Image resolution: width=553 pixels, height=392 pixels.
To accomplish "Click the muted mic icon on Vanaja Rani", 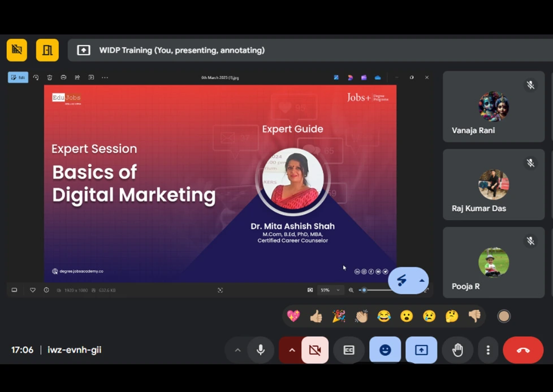I will 530,85.
